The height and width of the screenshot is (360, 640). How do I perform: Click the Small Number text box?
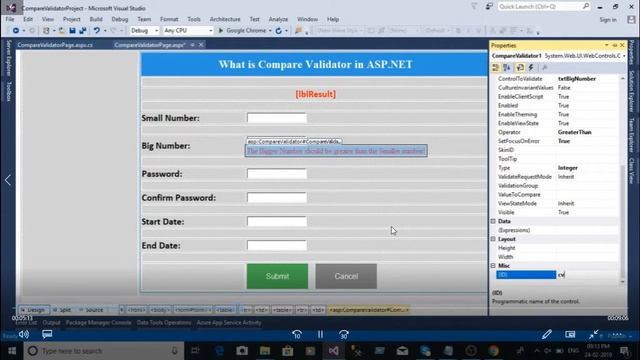(277, 118)
